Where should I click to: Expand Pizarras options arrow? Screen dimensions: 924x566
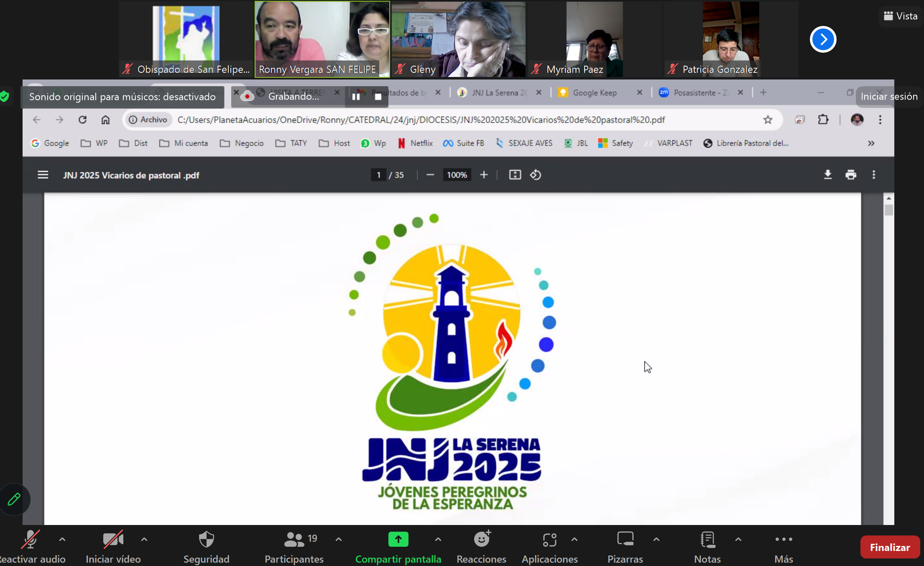coord(656,539)
